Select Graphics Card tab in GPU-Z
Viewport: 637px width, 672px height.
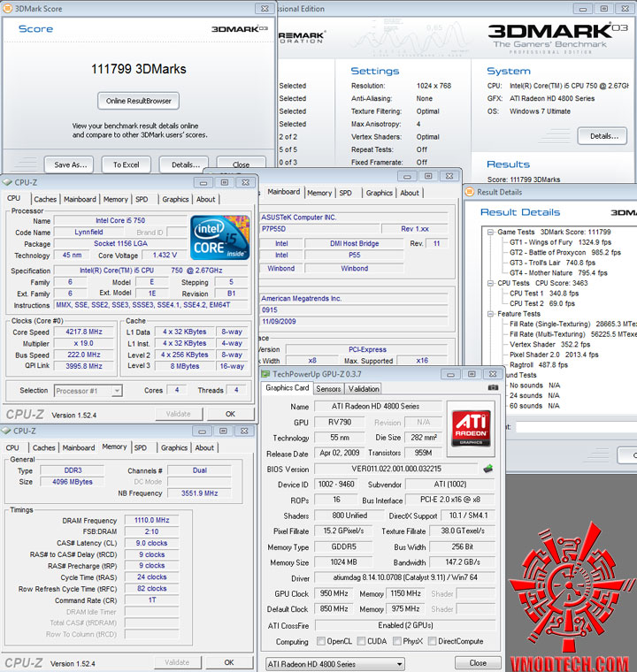[x=288, y=388]
